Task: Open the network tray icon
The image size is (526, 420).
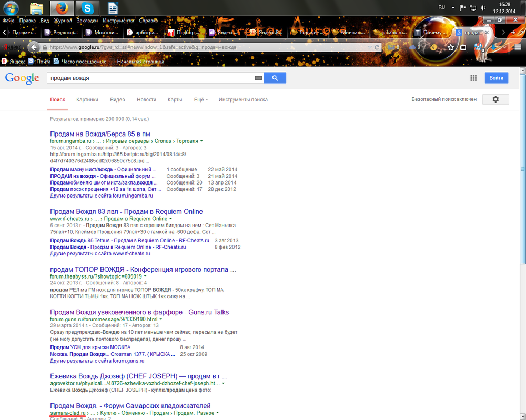Action: point(473,8)
